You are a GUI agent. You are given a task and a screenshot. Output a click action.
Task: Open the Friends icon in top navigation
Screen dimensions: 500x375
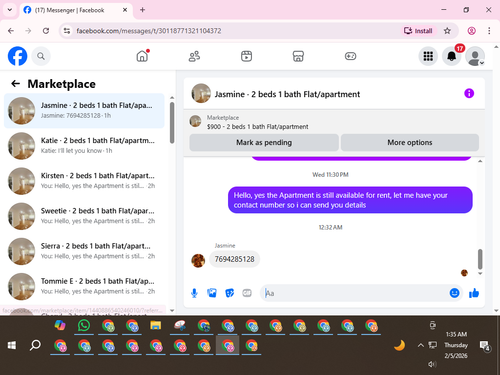194,56
